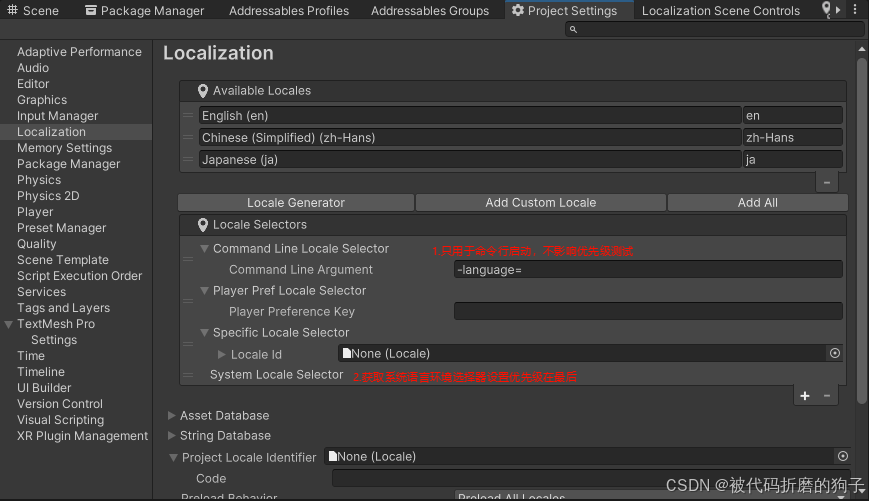Open the Addressables Groups tab
The width and height of the screenshot is (869, 501).
[x=430, y=11]
